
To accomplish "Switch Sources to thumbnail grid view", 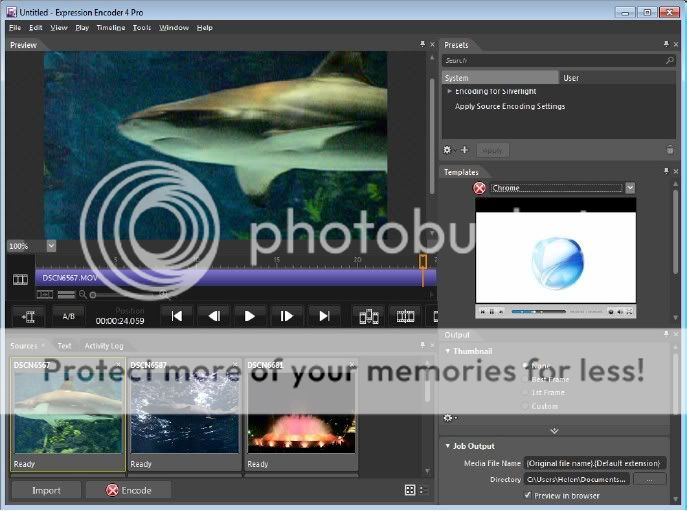I will (x=410, y=490).
